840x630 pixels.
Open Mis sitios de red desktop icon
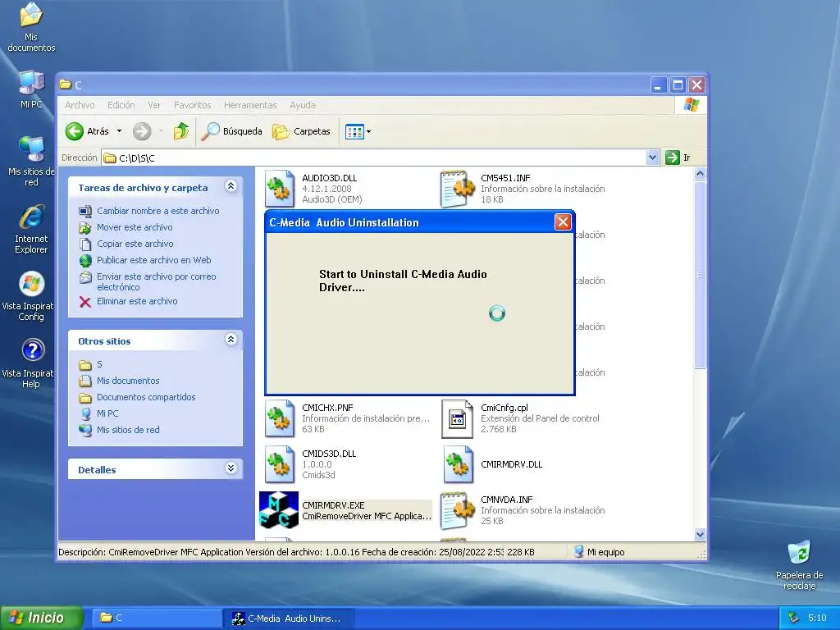[31, 161]
